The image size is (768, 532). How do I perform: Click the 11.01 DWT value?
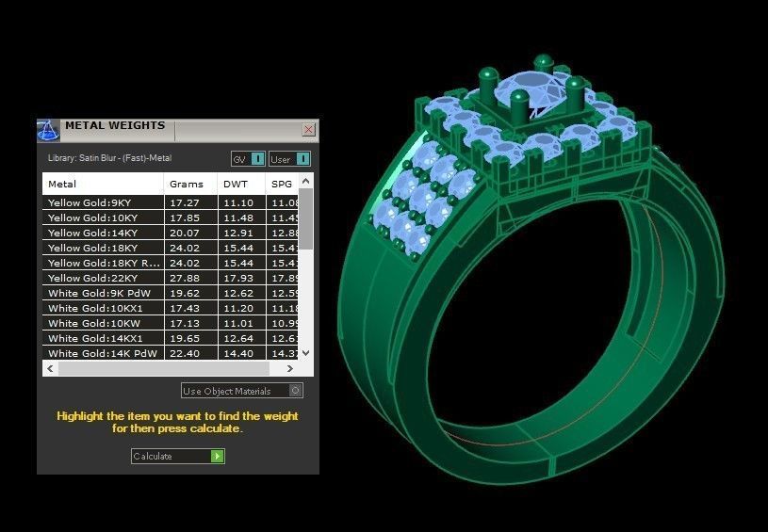[x=238, y=323]
